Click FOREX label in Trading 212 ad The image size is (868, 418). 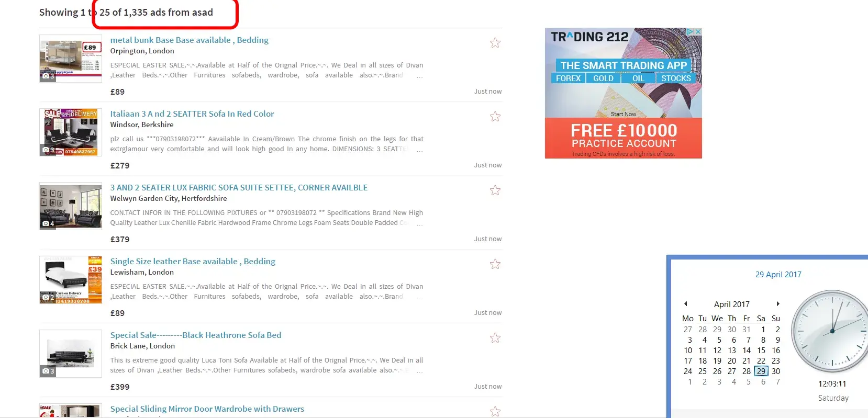pos(568,78)
